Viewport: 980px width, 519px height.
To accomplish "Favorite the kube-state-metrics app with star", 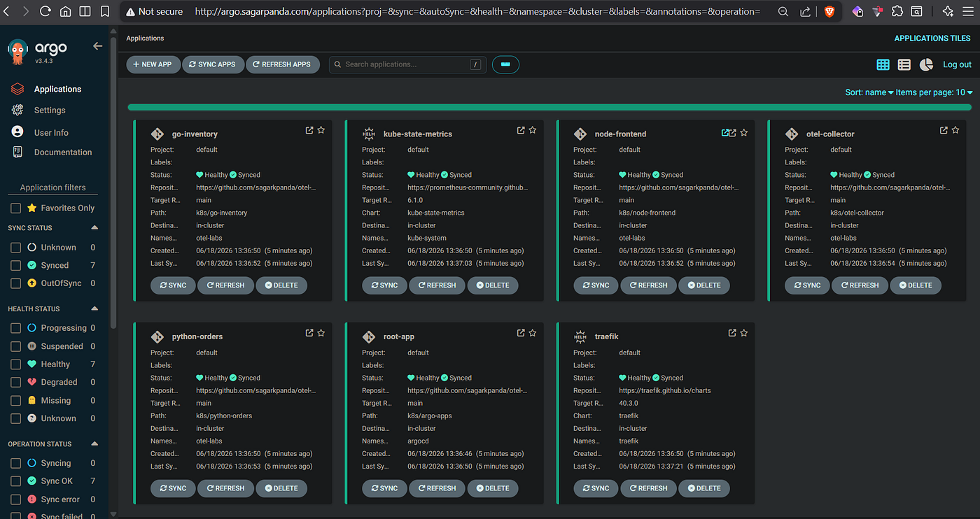I will click(533, 130).
